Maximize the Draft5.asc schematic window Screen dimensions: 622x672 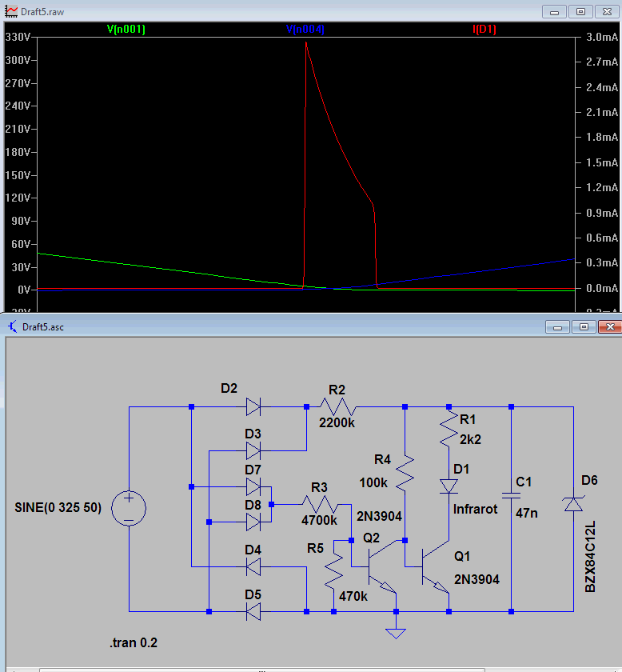pos(584,327)
